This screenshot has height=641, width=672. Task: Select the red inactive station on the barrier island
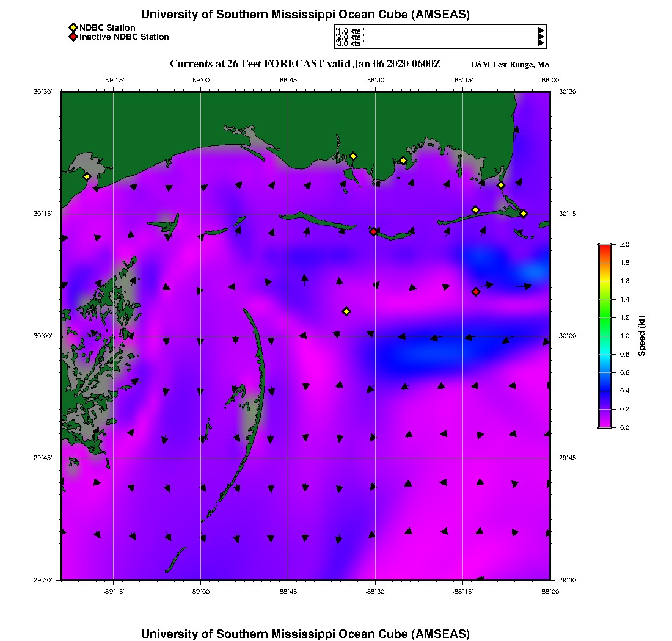tap(374, 231)
